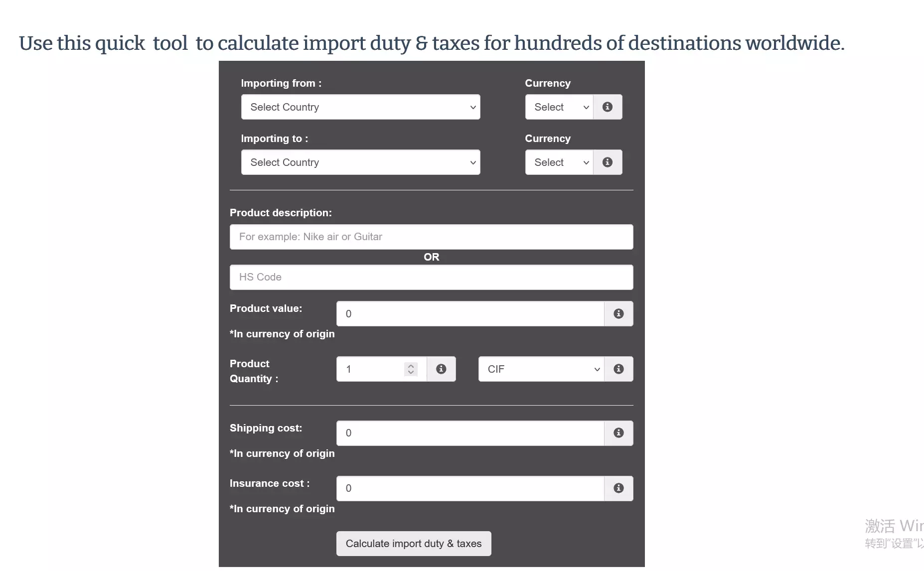Click the Insurance cost input box
Viewport: 924px width, 571px height.
tap(470, 488)
